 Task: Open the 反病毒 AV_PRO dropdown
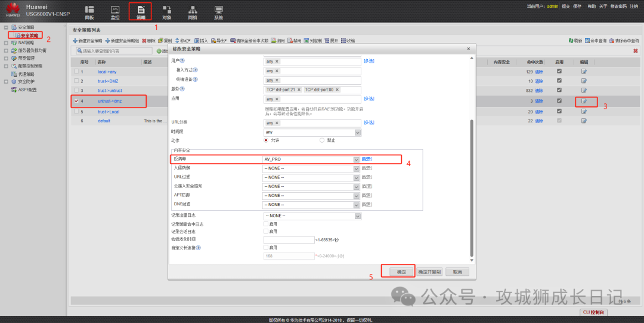[x=357, y=159]
